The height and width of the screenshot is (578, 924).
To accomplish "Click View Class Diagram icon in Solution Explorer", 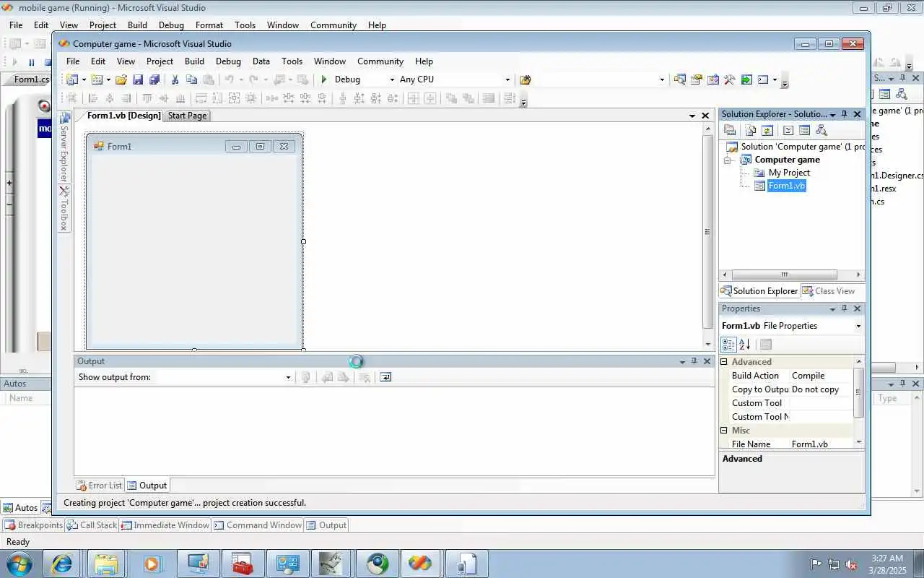I will (821, 131).
